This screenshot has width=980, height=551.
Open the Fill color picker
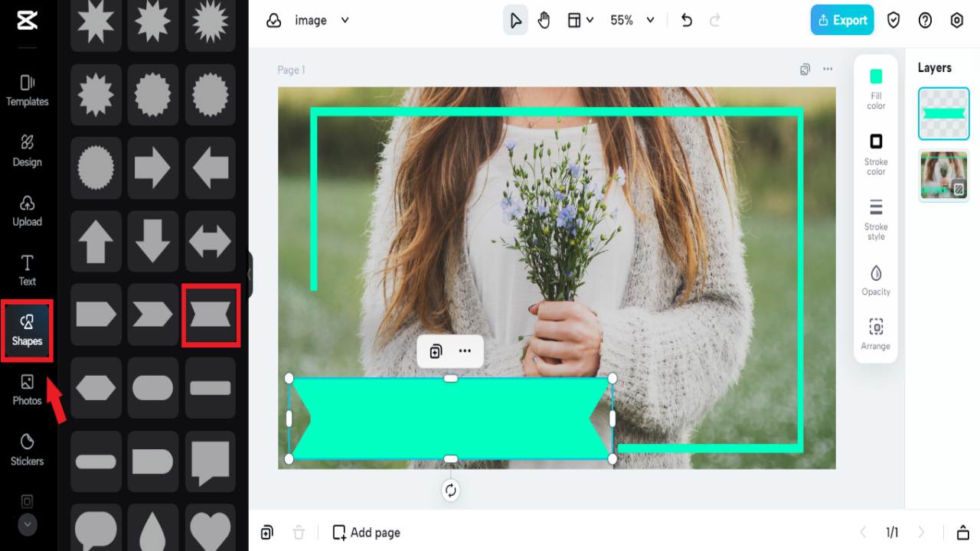pyautogui.click(x=876, y=89)
